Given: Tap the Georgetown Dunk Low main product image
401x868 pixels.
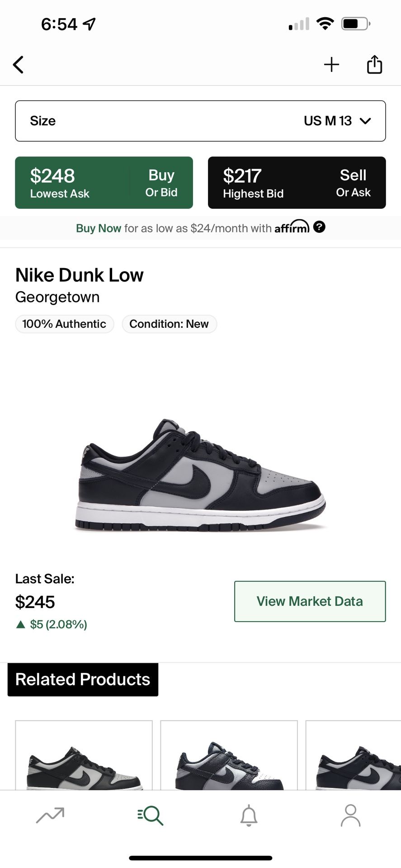Looking at the screenshot, I should (x=200, y=475).
